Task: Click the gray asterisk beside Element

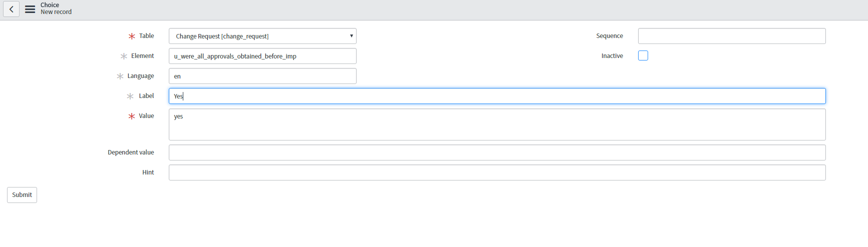Action: [124, 56]
